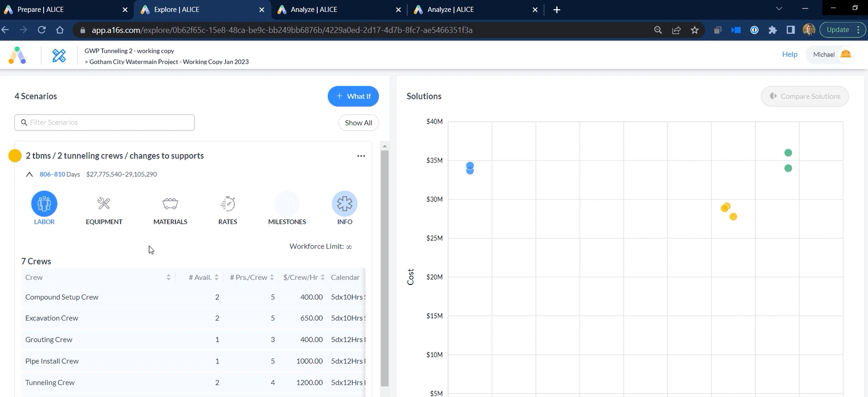Collapse the scenario details chevron
The image size is (868, 397).
(29, 174)
